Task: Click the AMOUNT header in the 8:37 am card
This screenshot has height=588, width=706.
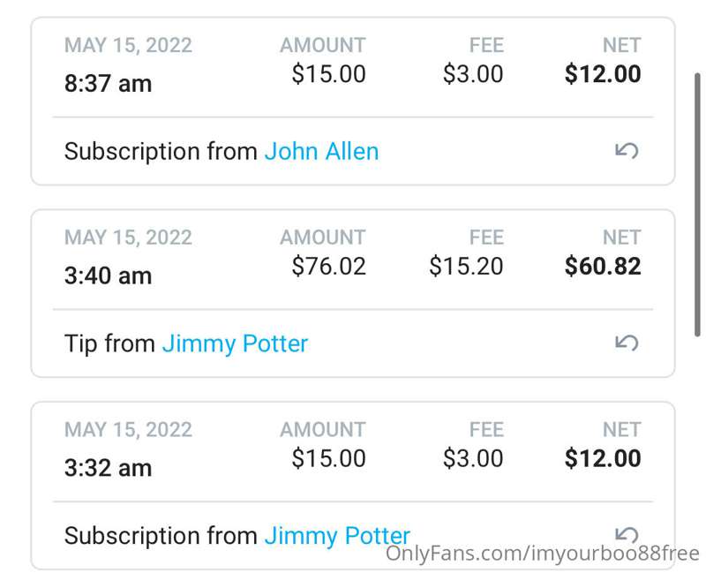Action: [323, 45]
